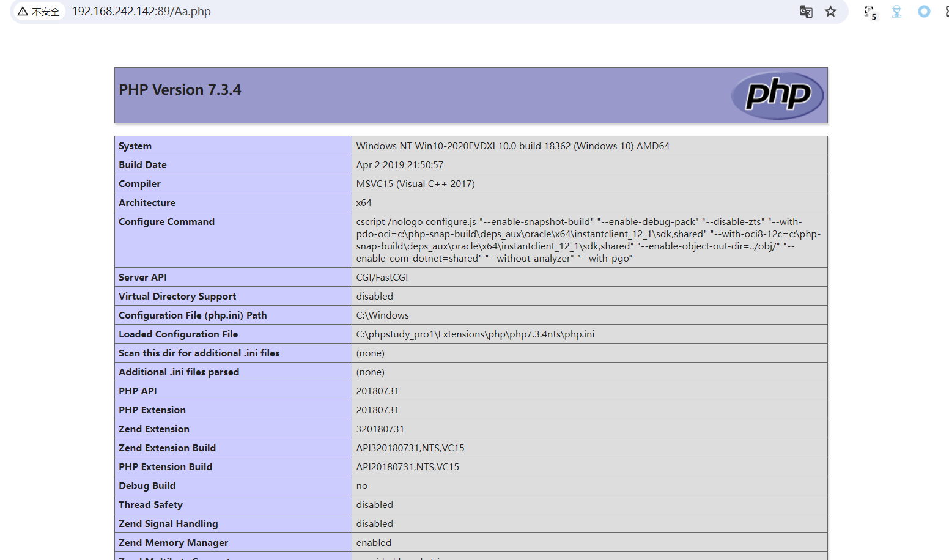Open the blue circular extension icon
The image size is (949, 560).
tap(924, 12)
